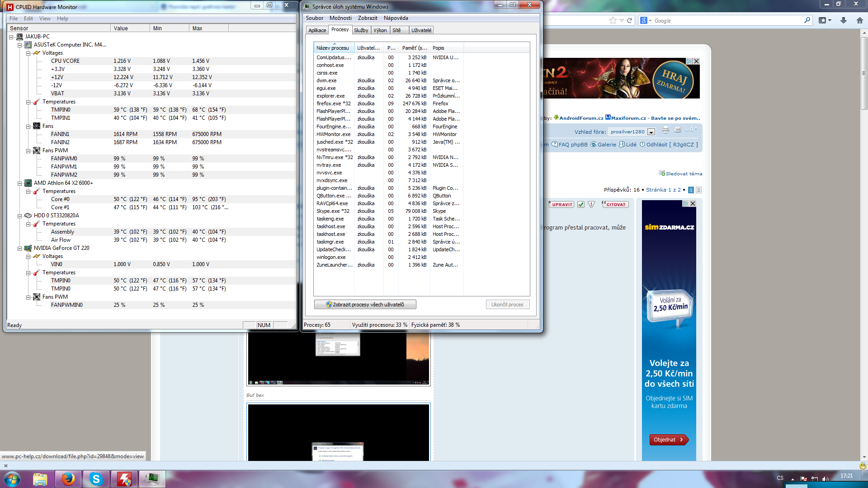Switch to Výkon tab
Screen dimensions: 868x488
click(380, 30)
